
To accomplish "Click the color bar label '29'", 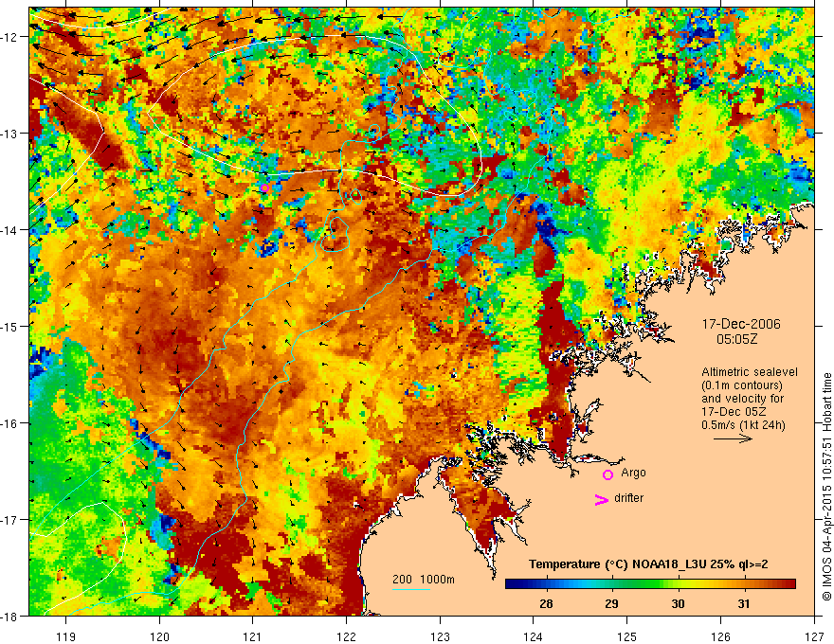I will [x=611, y=603].
